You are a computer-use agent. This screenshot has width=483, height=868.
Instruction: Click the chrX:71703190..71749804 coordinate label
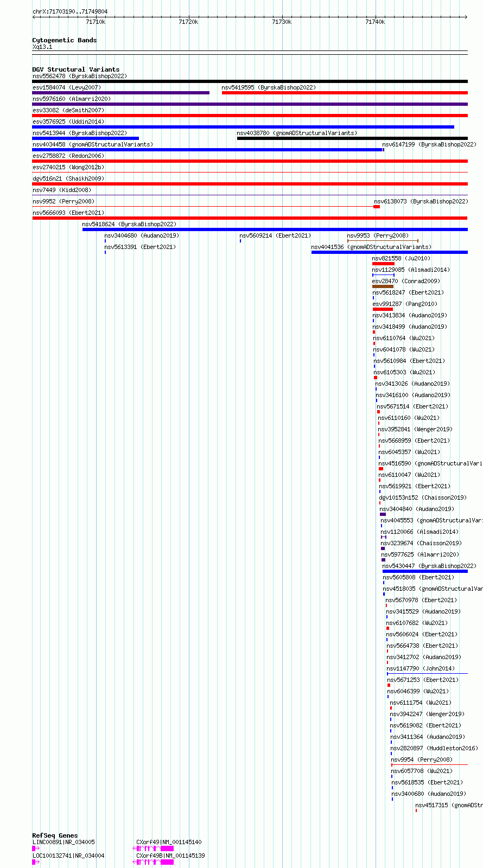point(70,11)
